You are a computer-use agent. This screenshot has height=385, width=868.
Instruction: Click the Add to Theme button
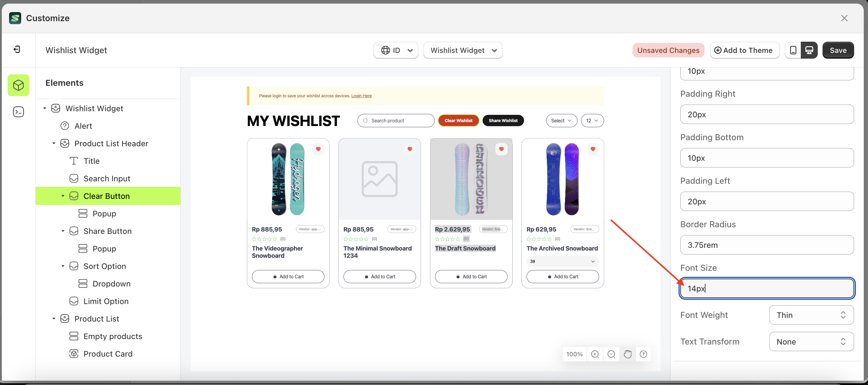pyautogui.click(x=745, y=50)
